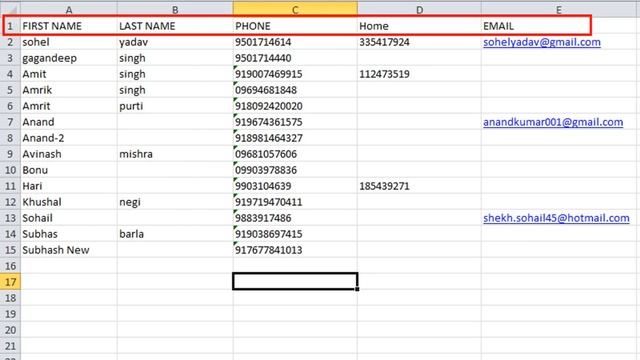
Task: Select row 21 header number
Action: pos(10,346)
